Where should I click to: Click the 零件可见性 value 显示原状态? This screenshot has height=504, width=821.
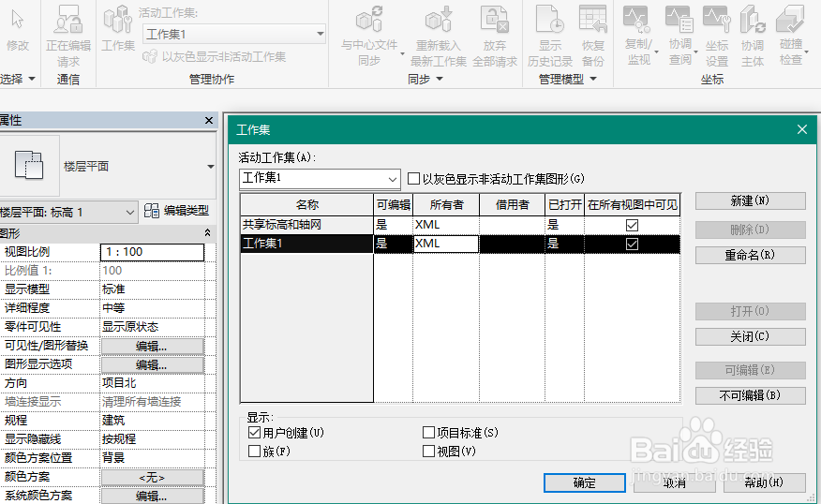(x=152, y=327)
